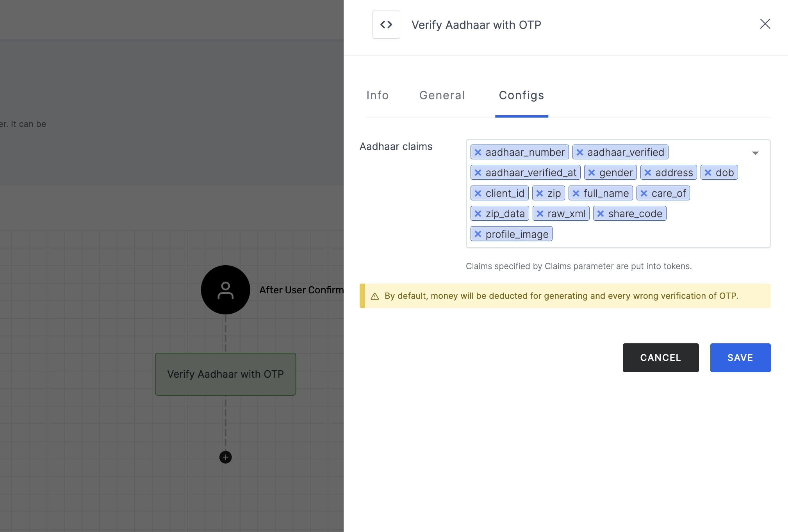788x532 pixels.
Task: Remove aadhaar_number claim tag
Action: [478, 152]
